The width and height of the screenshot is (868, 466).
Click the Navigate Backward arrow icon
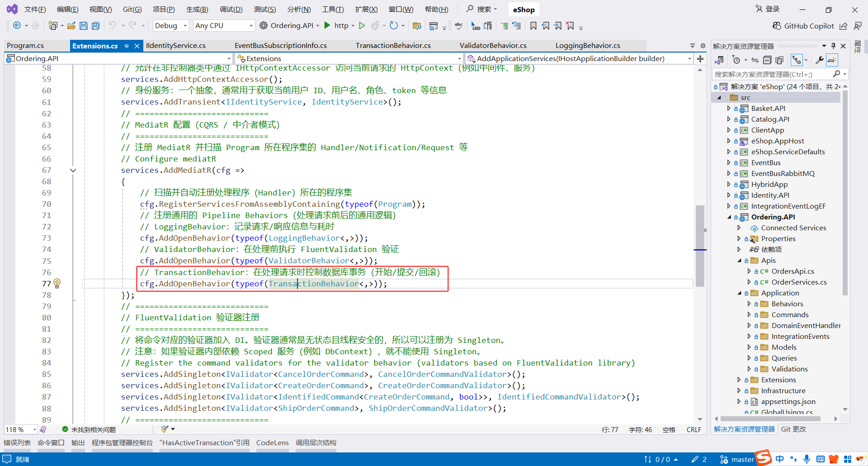click(x=17, y=26)
